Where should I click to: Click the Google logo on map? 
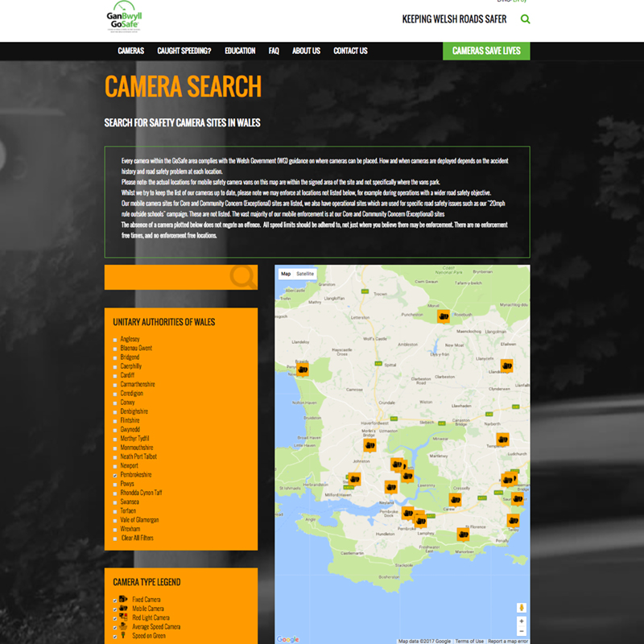pos(287,639)
